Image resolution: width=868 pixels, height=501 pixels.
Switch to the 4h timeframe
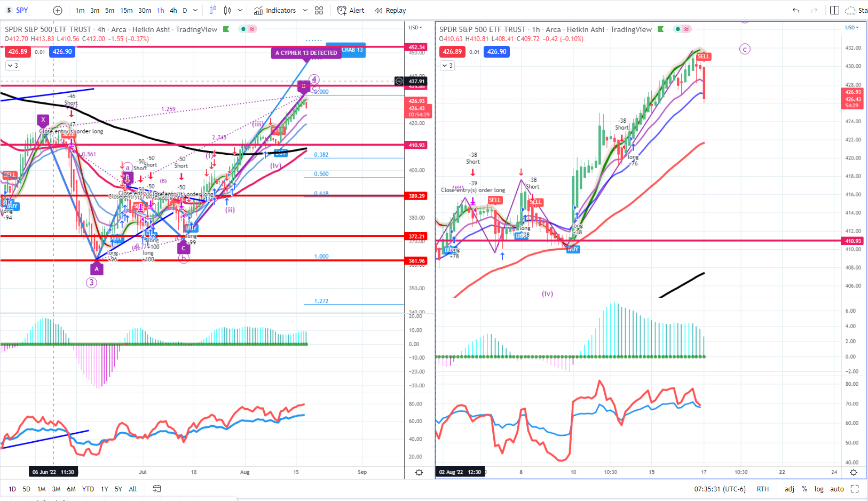coord(173,10)
